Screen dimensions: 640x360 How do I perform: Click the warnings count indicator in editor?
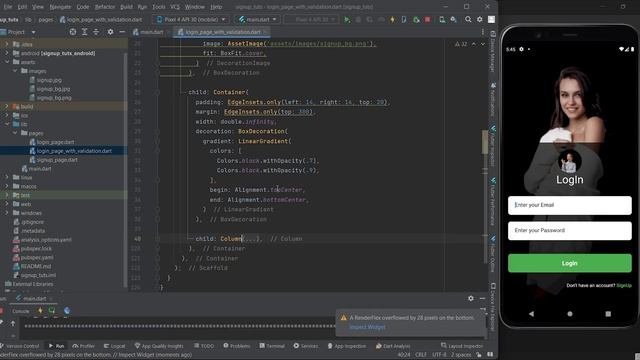(461, 44)
